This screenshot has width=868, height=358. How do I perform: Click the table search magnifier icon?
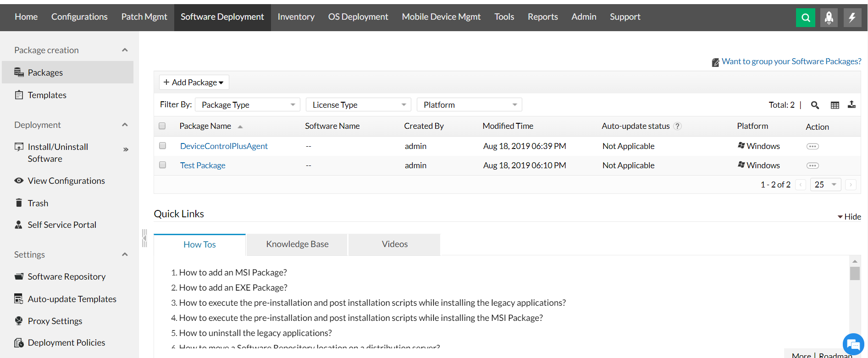point(815,105)
